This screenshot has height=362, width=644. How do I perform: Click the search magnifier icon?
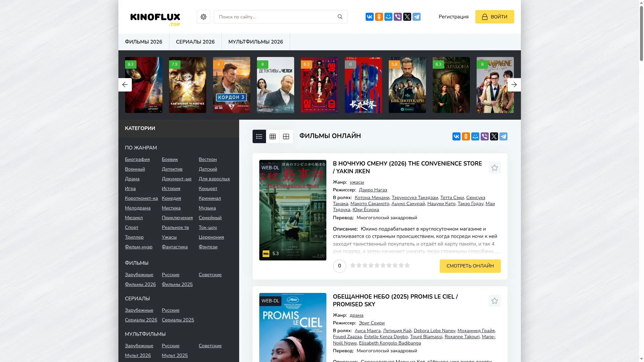(x=340, y=17)
